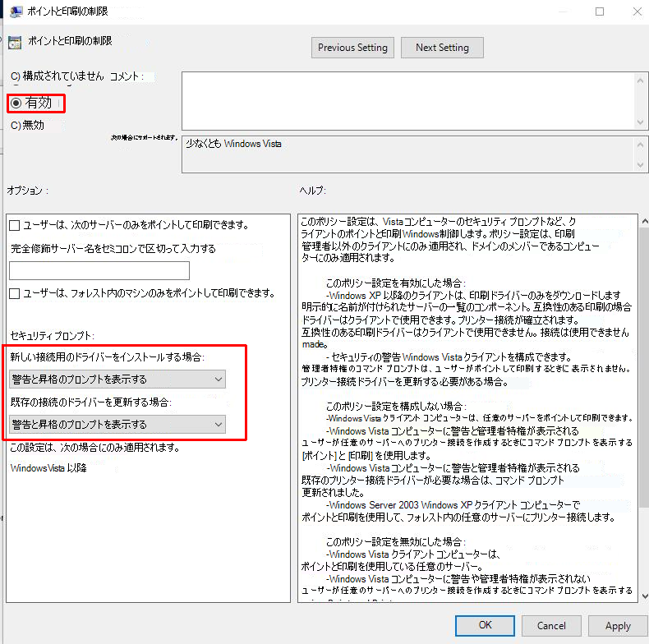The image size is (649, 644).
Task: Click このポリシー設定を有効にした場合 in help text
Action: point(396,283)
